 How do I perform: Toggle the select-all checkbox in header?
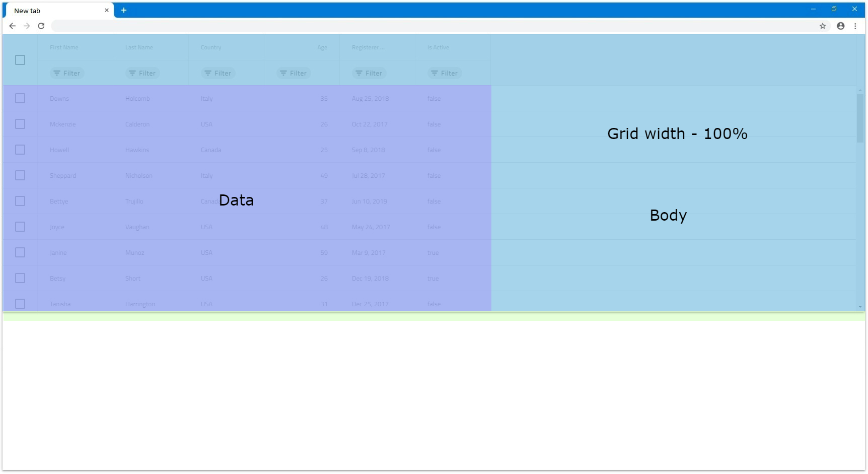tap(20, 60)
